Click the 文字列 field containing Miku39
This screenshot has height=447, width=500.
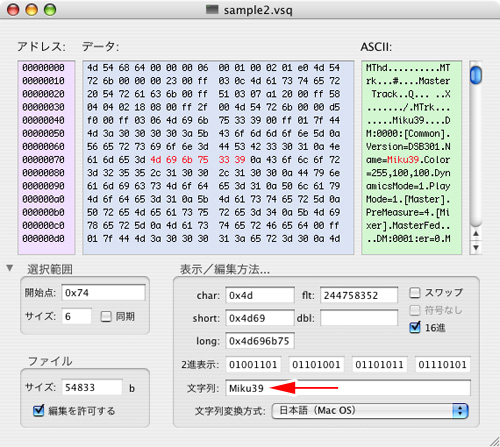point(348,388)
